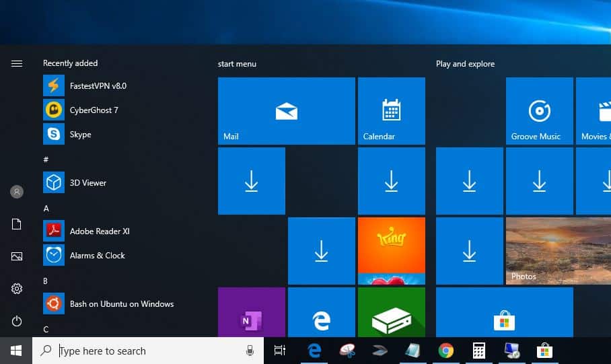This screenshot has height=364, width=611.
Task: Open the Microsoft Edge tile
Action: point(322,312)
